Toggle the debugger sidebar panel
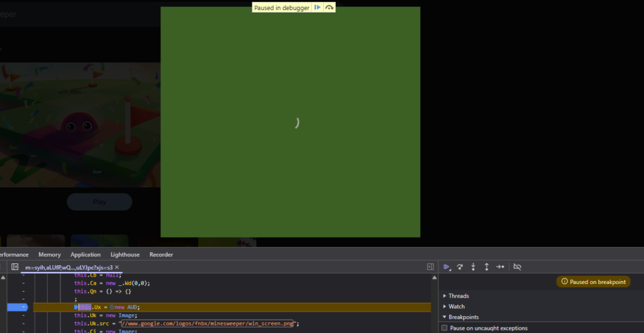Screen dimensions: 644x333 pyautogui.click(x=430, y=267)
